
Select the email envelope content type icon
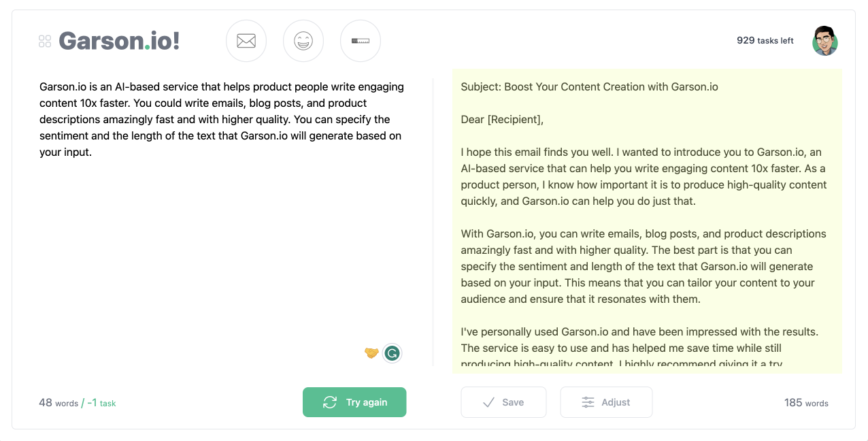coord(246,41)
